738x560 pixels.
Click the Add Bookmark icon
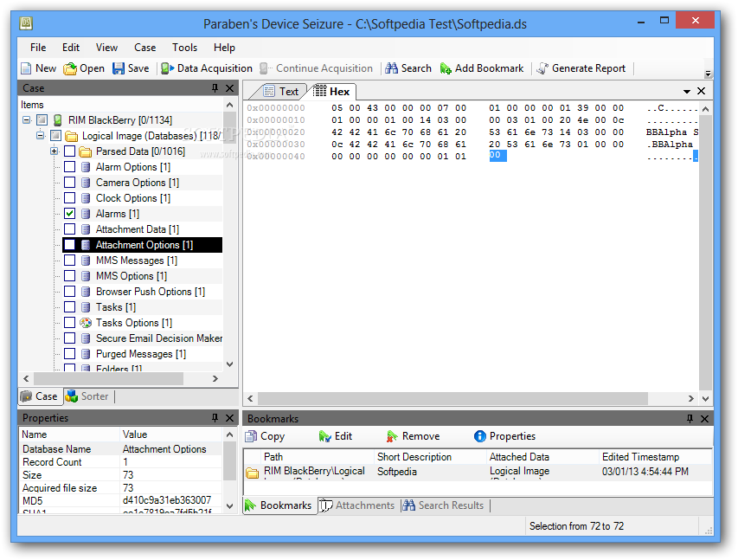coord(446,68)
